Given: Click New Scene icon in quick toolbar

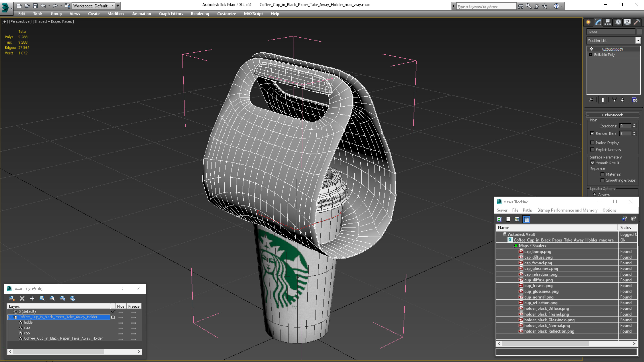Looking at the screenshot, I should [19, 6].
